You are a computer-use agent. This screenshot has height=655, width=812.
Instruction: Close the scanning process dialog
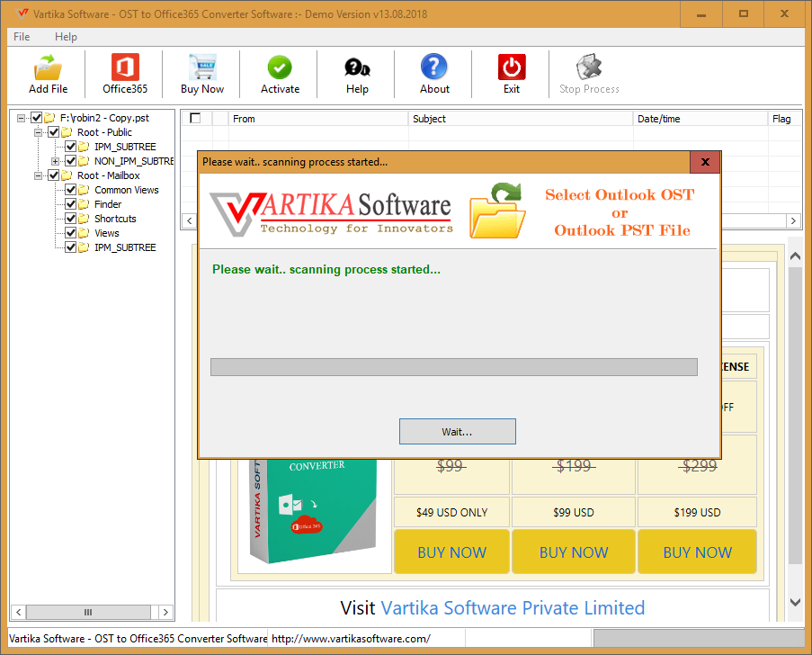[x=705, y=162]
